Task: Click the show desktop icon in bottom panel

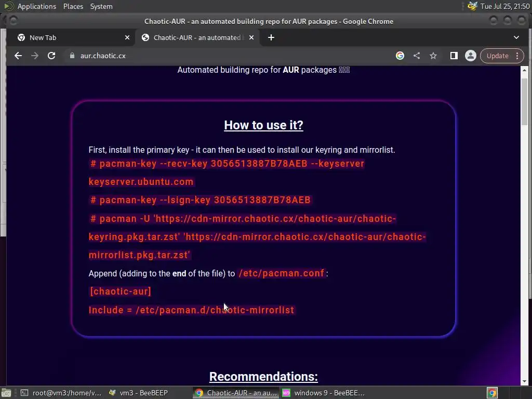Action: point(6,393)
